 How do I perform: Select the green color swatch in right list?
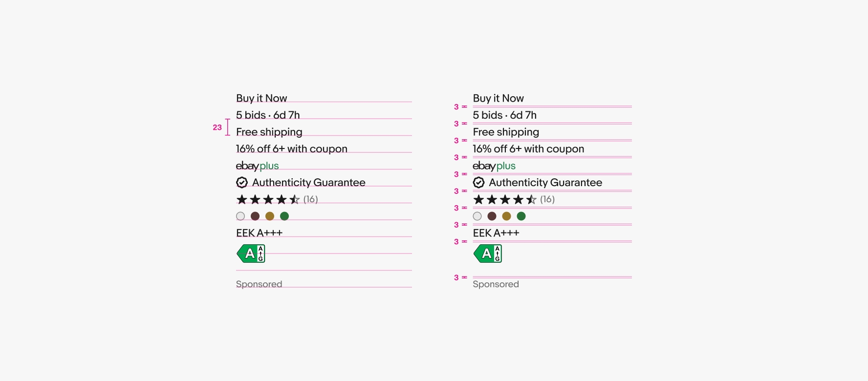521,216
